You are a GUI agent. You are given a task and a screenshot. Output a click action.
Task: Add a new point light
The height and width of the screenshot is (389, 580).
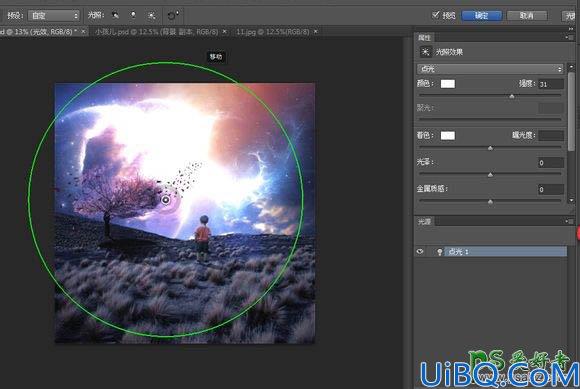coord(133,15)
